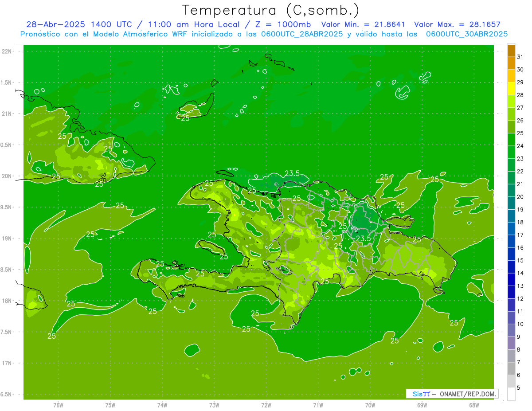
Task: Click the '68W' longitude axis label
Action: (x=474, y=405)
